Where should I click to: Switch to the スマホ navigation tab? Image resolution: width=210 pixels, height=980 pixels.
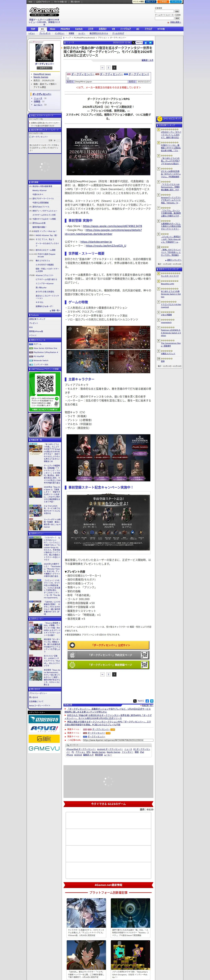(x=91, y=29)
